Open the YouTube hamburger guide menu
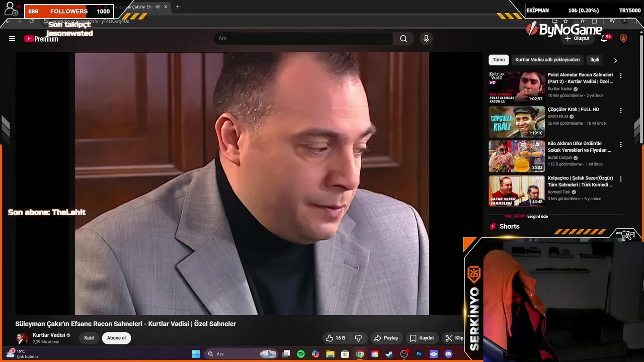The width and height of the screenshot is (644, 362). (12, 39)
